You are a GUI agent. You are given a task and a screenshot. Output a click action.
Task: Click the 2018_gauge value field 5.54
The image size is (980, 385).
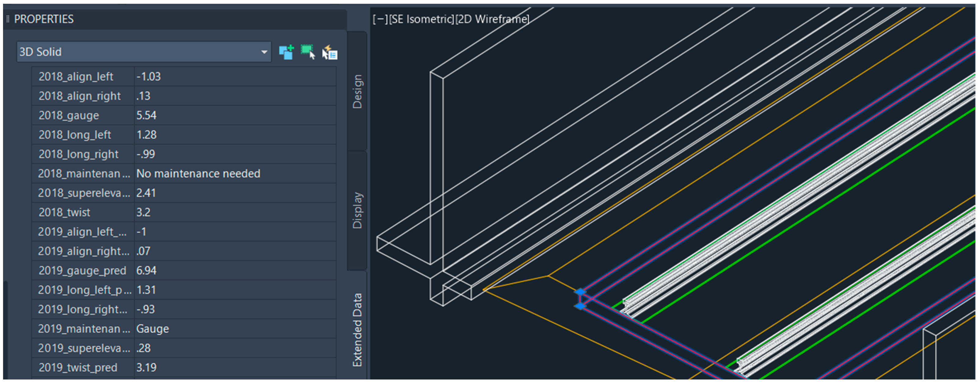pyautogui.click(x=147, y=115)
